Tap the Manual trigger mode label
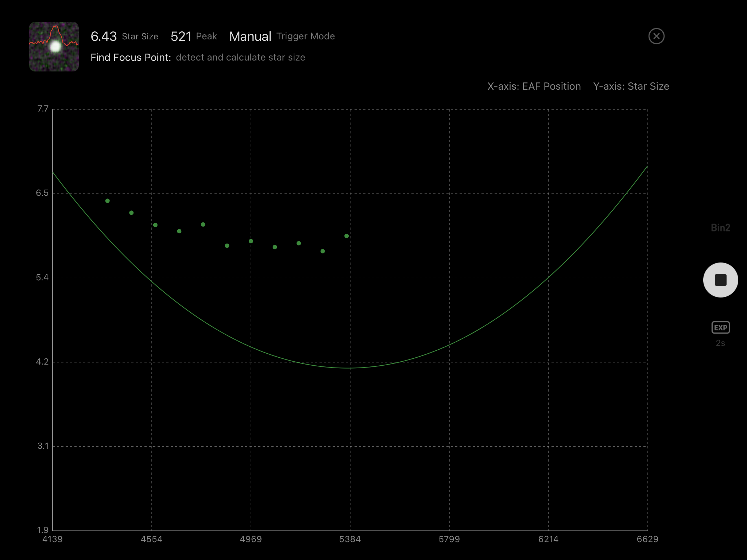This screenshot has width=747, height=560. click(250, 36)
